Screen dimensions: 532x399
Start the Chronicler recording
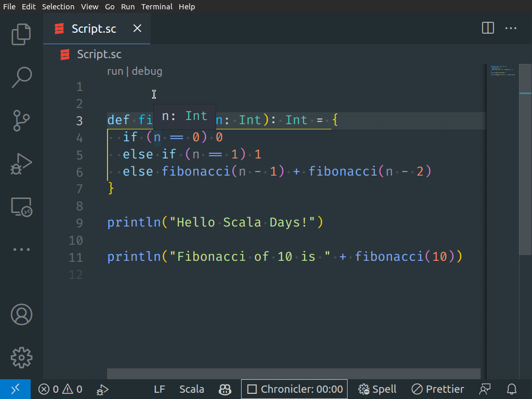tap(294, 389)
